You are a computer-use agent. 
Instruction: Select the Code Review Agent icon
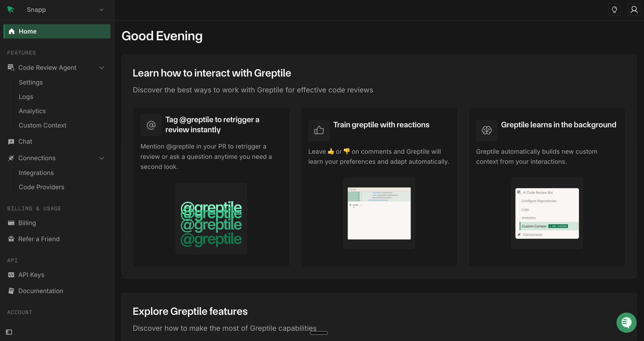[x=11, y=67]
